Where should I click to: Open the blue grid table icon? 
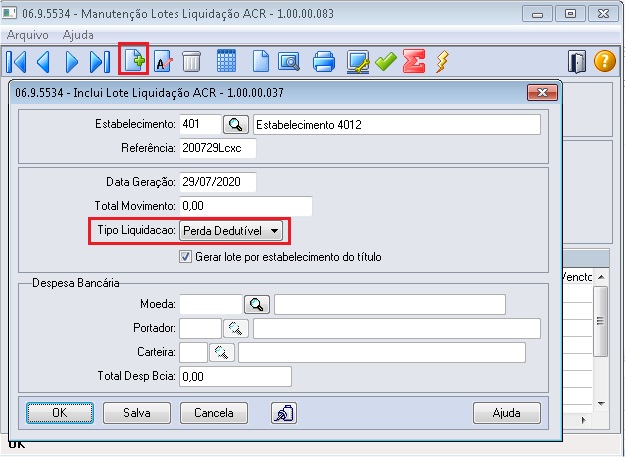pos(226,61)
